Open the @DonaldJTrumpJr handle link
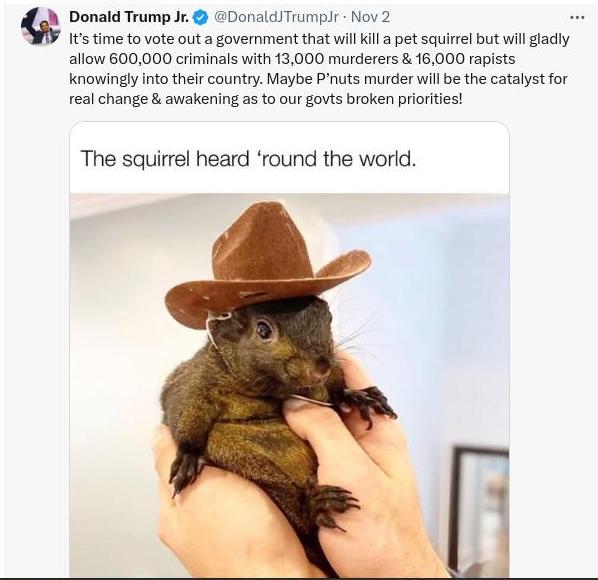598x580 pixels. (276, 17)
